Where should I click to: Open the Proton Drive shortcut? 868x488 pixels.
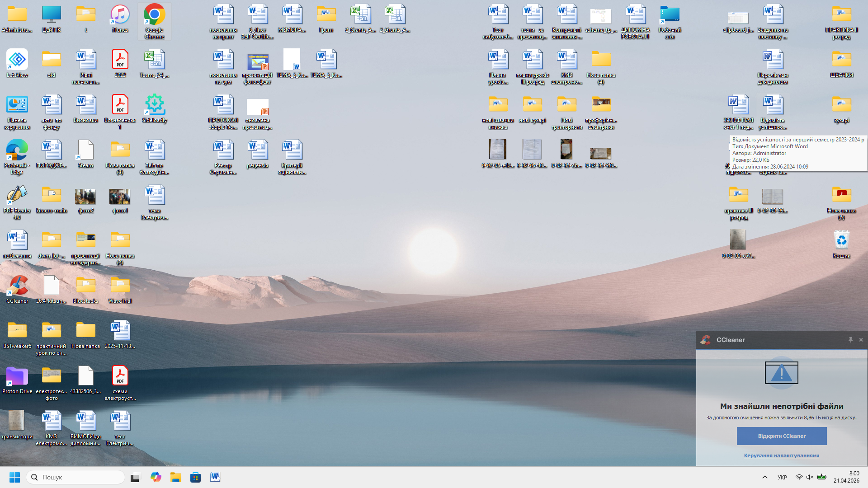(17, 380)
